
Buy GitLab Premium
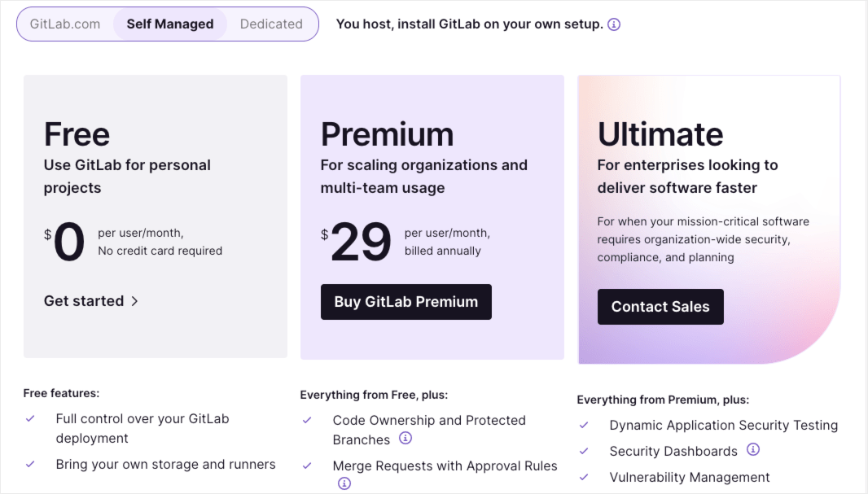(406, 301)
